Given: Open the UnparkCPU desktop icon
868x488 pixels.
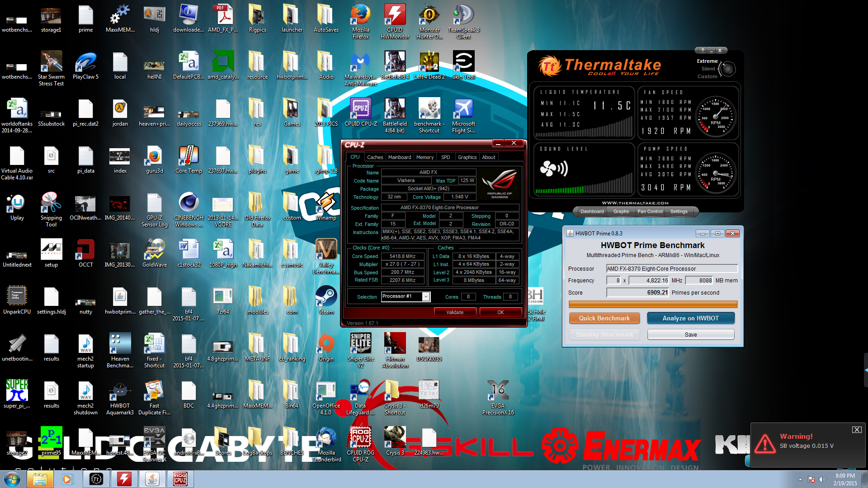Looking at the screenshot, I should pyautogui.click(x=17, y=300).
